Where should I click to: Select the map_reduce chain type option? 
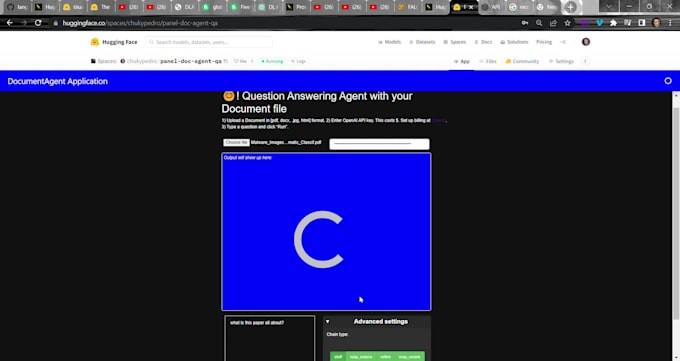361,356
